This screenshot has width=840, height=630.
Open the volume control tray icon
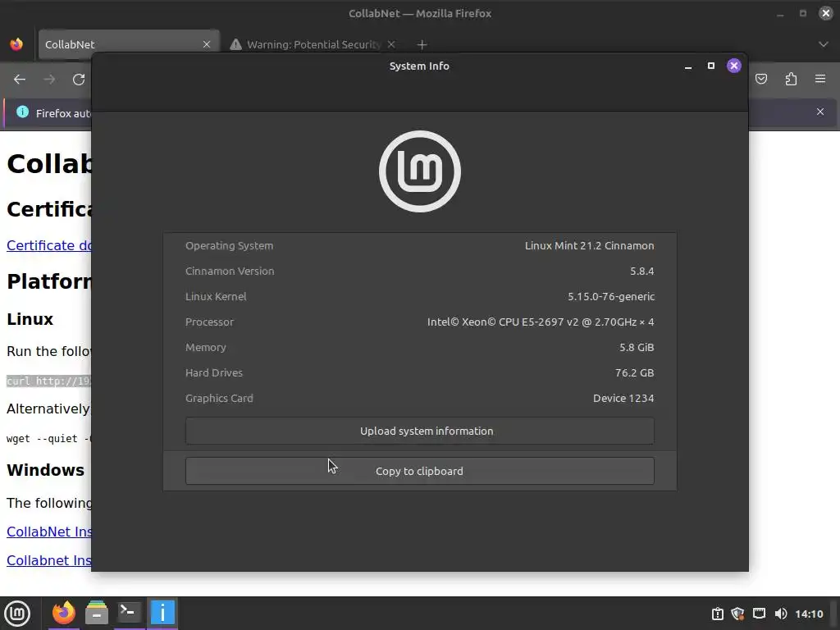tap(781, 614)
